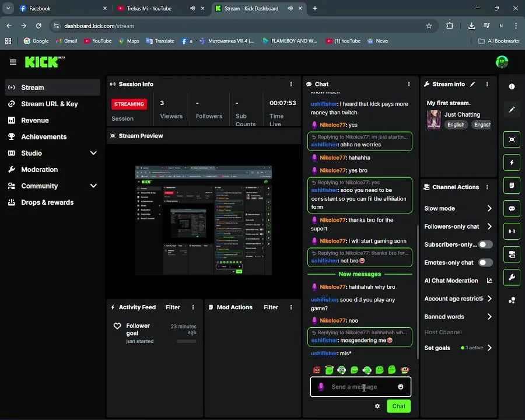Click the Follower goal progress bar
The image size is (525, 420).
click(x=187, y=341)
